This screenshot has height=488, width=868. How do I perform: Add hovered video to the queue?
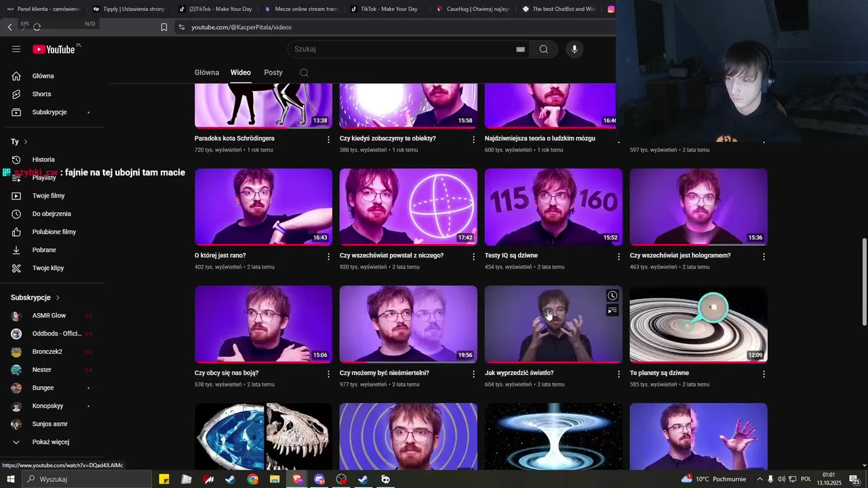[x=612, y=310]
